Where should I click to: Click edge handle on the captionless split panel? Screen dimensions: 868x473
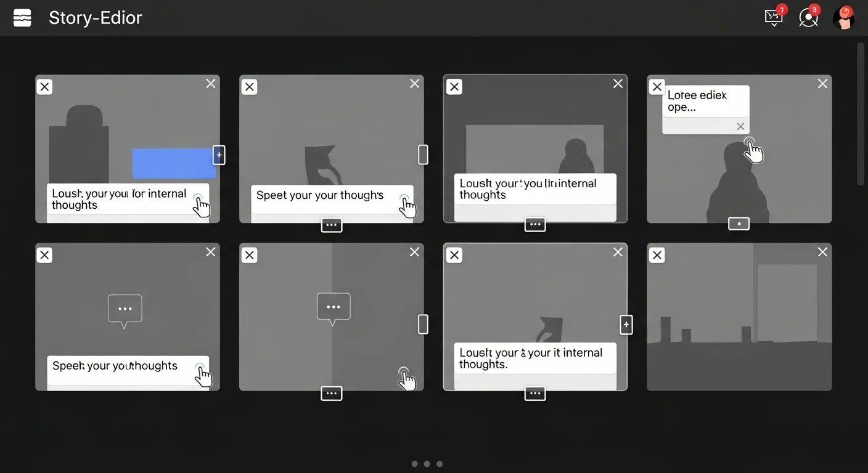pyautogui.click(x=423, y=324)
